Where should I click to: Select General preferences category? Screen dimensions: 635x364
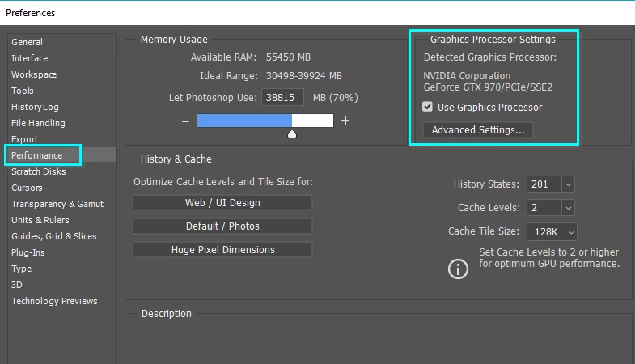click(x=28, y=42)
